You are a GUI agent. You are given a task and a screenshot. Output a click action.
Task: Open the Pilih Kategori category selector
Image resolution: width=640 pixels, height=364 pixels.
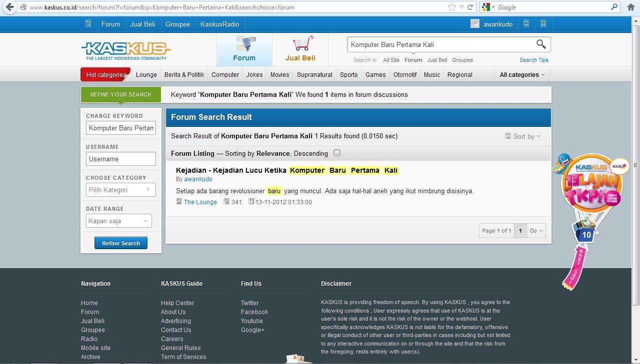click(x=120, y=190)
